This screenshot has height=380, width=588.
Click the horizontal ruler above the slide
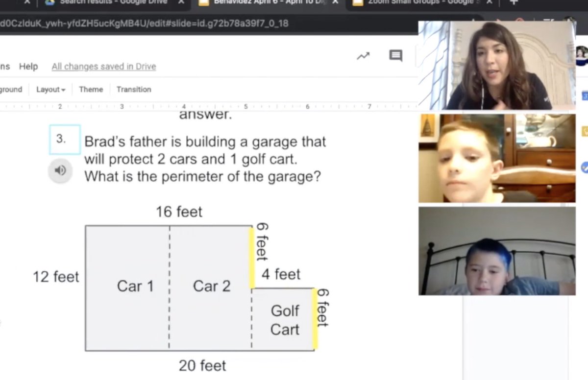point(208,106)
